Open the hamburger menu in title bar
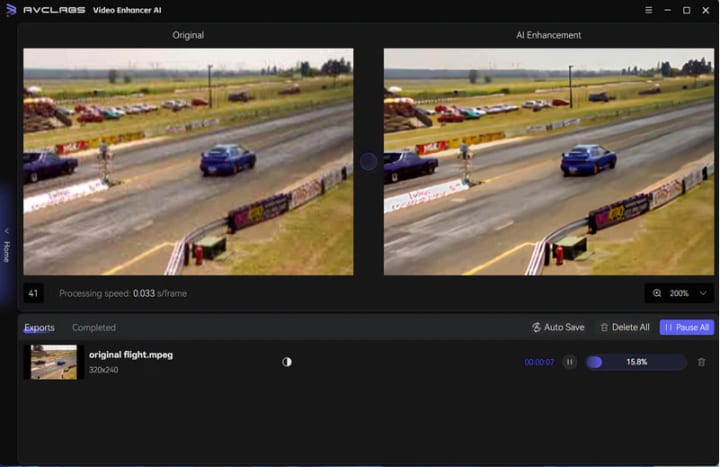Screen dimensions: 720x467 point(648,10)
